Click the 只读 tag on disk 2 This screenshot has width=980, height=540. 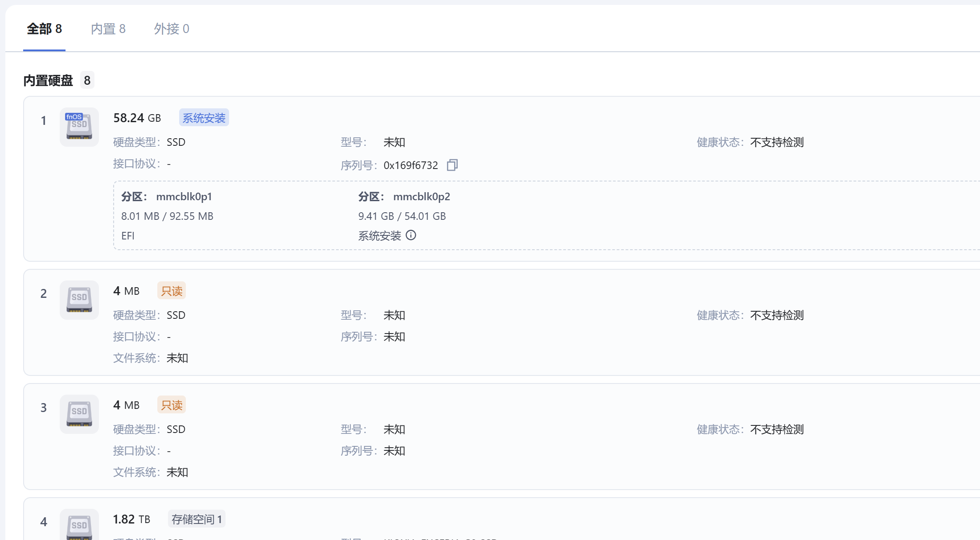point(172,291)
